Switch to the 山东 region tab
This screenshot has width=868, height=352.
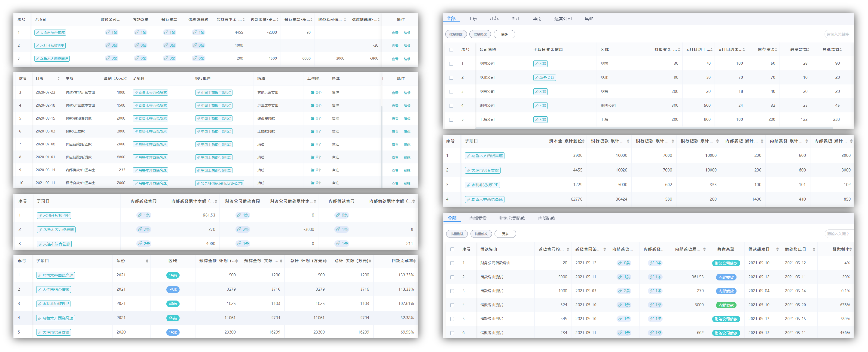(472, 18)
